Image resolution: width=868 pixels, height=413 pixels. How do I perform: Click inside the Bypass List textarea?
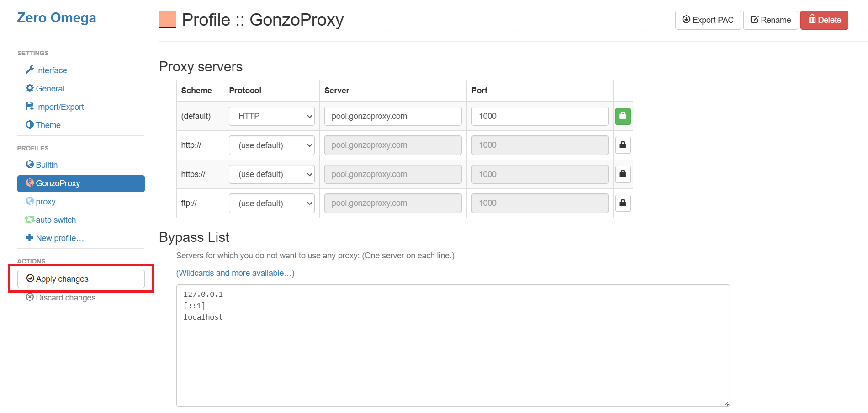tap(453, 346)
